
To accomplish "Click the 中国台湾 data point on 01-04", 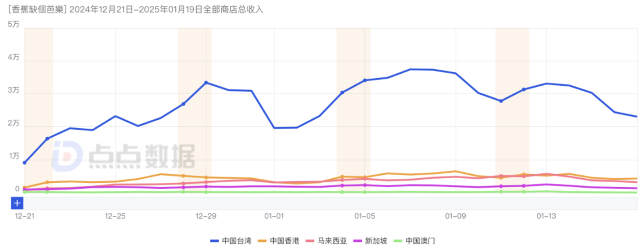I will 342,92.
